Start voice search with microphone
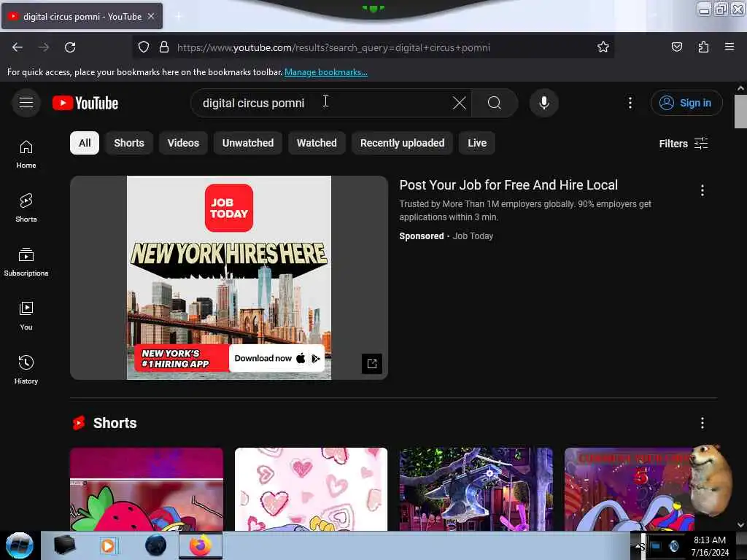This screenshot has height=560, width=747. pos(544,103)
